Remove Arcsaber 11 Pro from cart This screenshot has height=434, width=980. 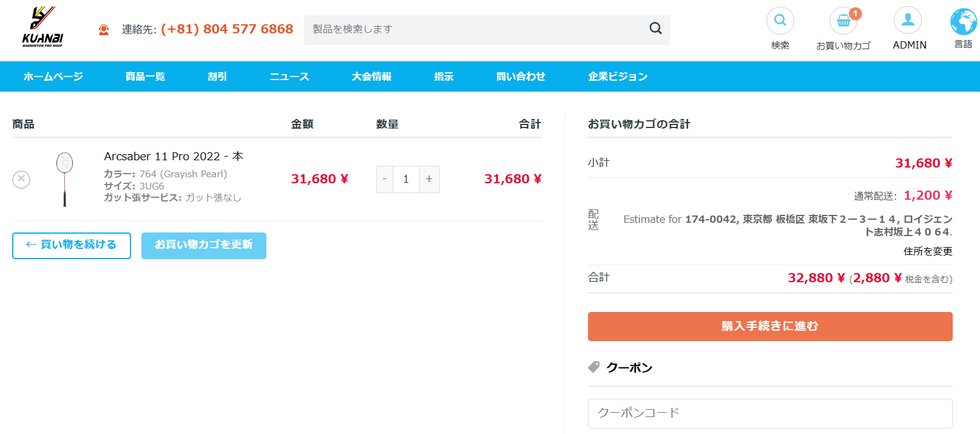click(x=21, y=179)
